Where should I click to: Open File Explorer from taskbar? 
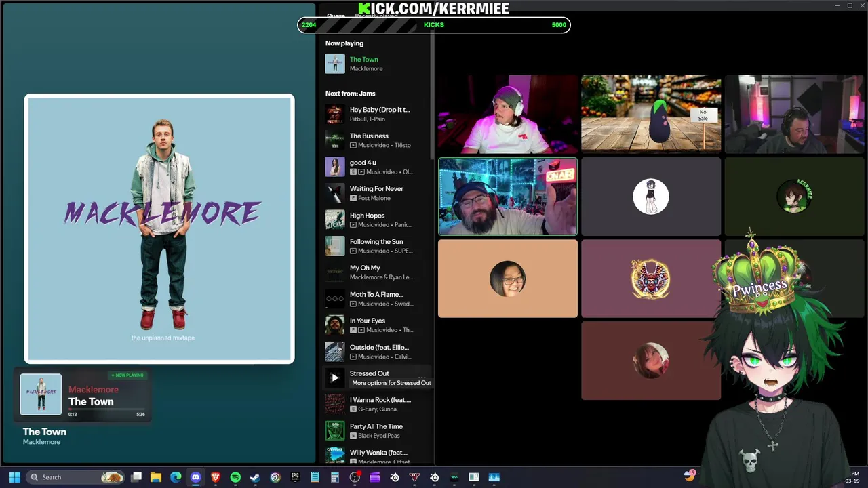[155, 477]
